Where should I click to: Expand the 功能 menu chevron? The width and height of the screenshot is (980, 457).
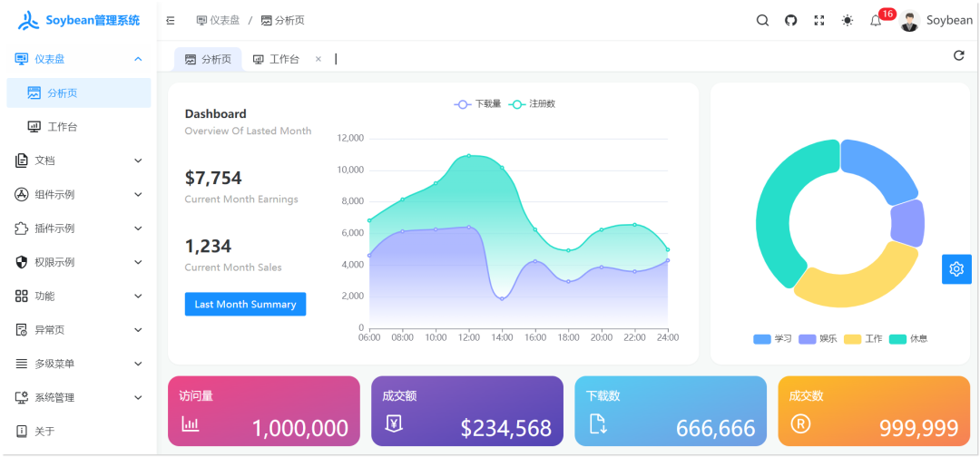139,296
